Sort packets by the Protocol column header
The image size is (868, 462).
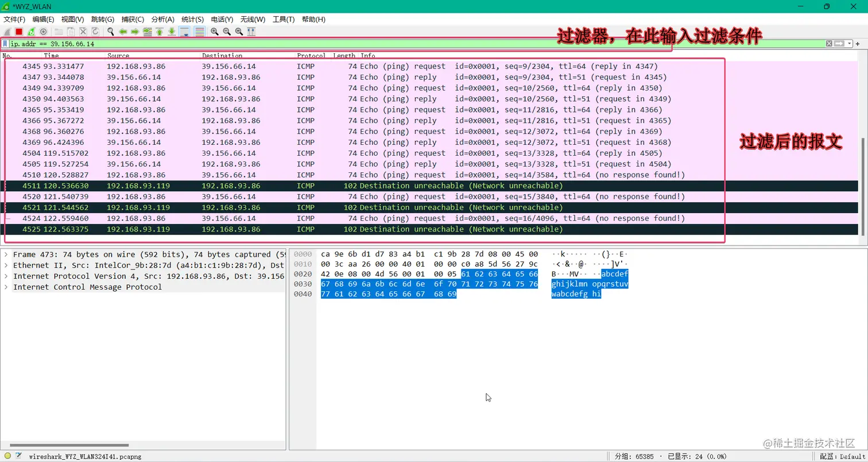tap(311, 56)
